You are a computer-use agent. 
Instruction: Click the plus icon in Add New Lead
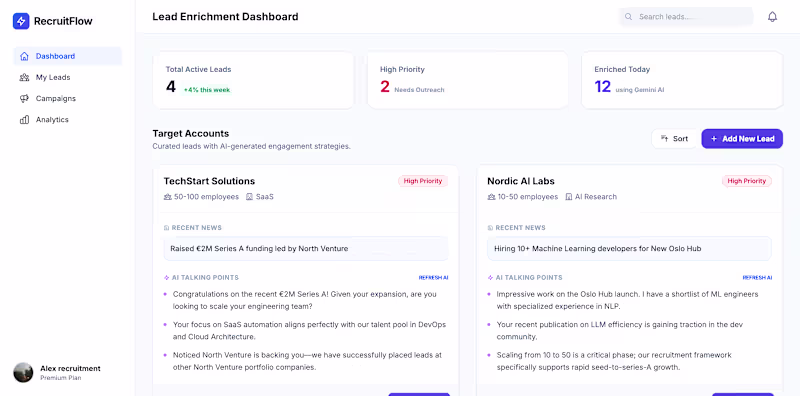tap(714, 139)
